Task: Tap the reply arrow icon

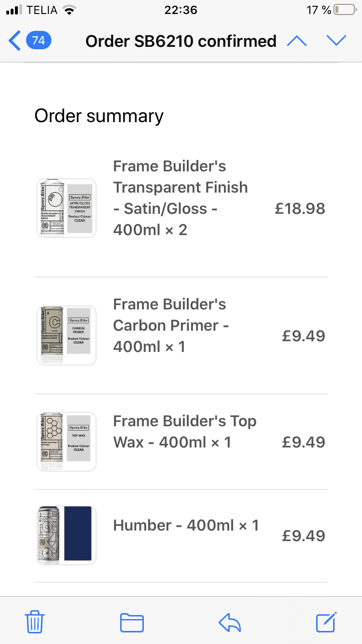Action: coord(230,622)
